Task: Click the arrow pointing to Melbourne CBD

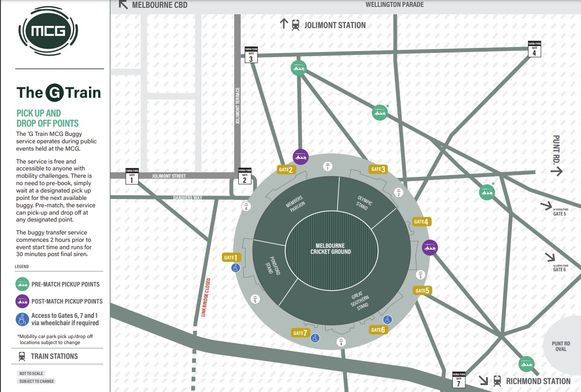Action: point(123,5)
